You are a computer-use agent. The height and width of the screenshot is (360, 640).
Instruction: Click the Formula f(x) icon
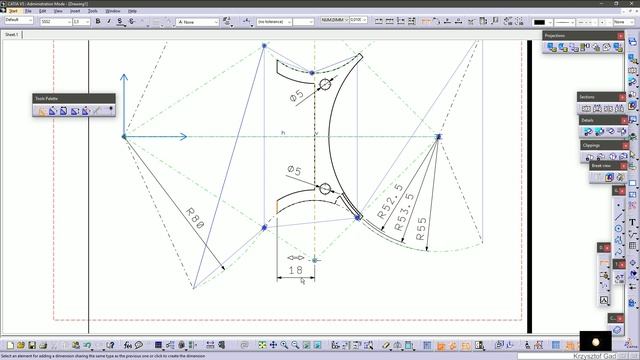click(x=128, y=345)
